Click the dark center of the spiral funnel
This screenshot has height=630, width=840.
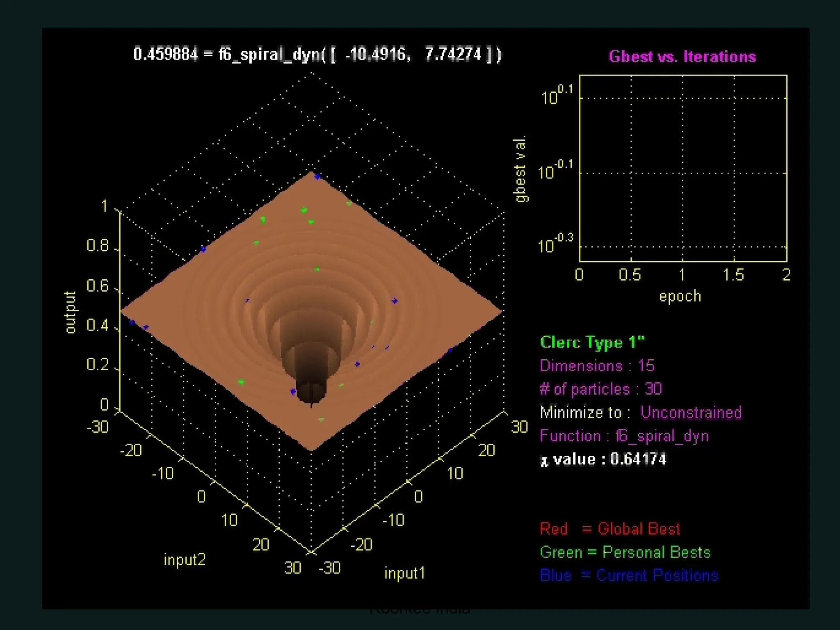point(311,392)
